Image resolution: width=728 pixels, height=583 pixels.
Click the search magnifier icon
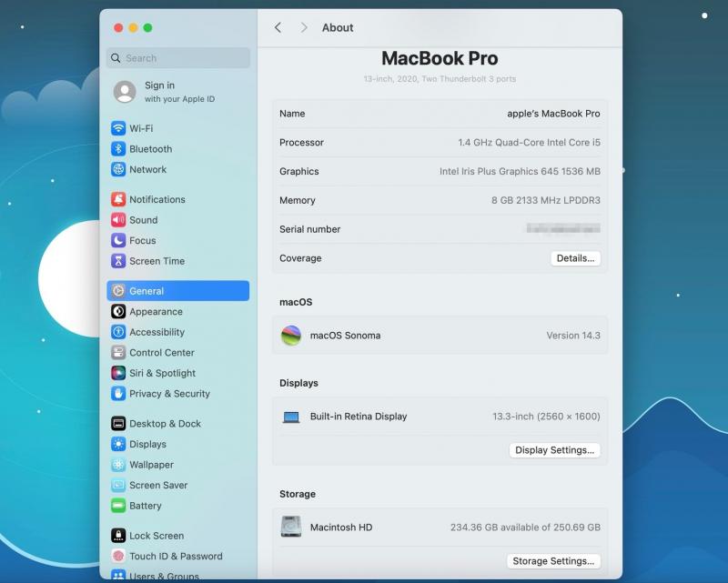click(x=116, y=58)
